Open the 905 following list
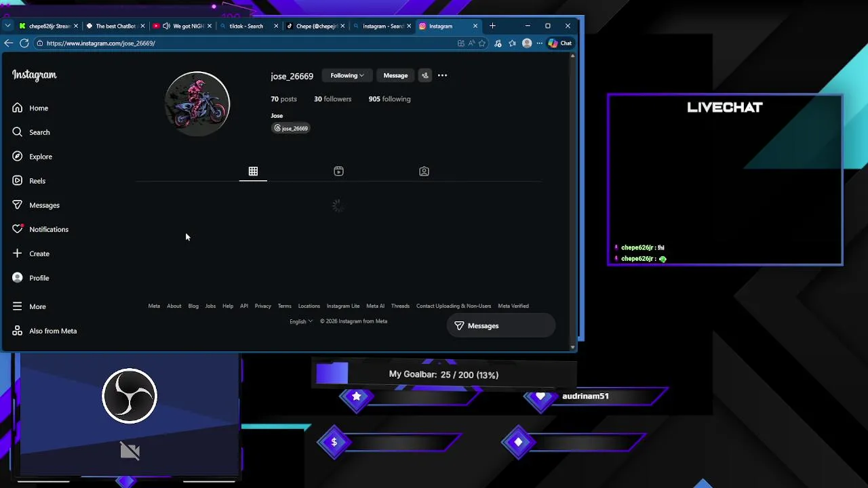868x488 pixels. [x=389, y=99]
